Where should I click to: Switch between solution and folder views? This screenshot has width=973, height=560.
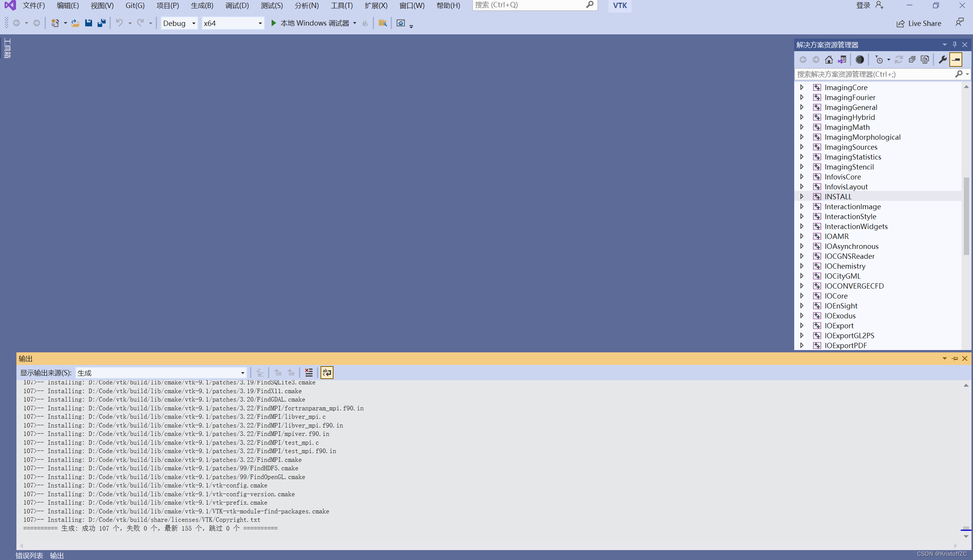(x=842, y=60)
